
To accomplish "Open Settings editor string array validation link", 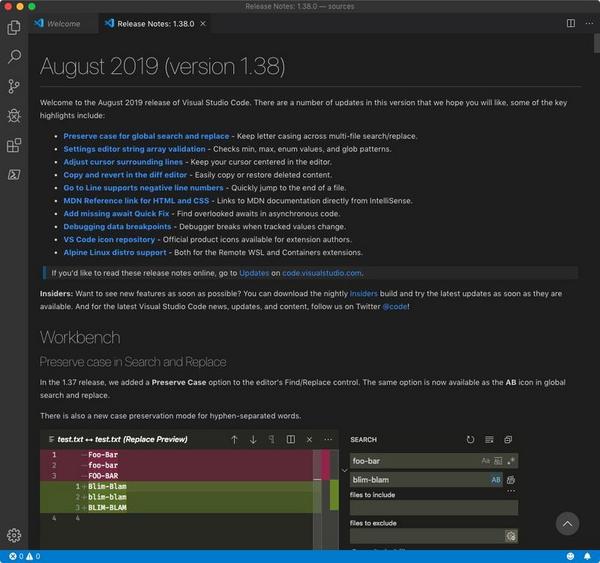I will click(134, 149).
